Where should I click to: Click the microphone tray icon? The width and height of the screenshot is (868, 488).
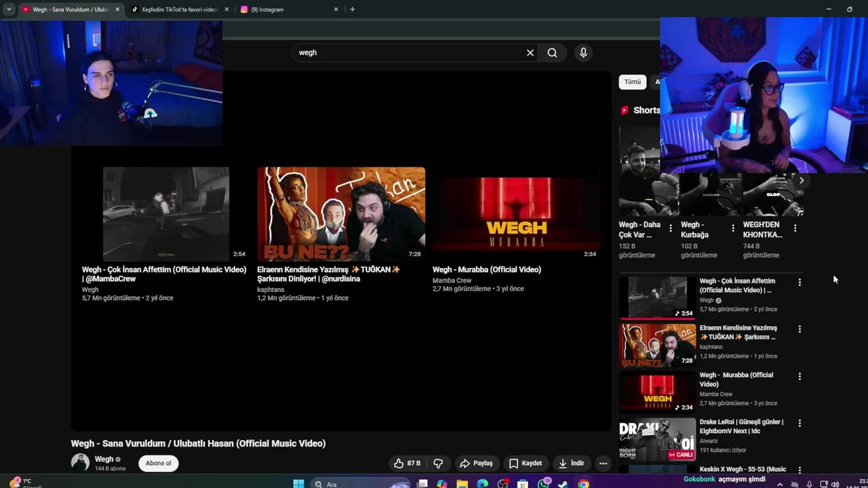[810, 485]
